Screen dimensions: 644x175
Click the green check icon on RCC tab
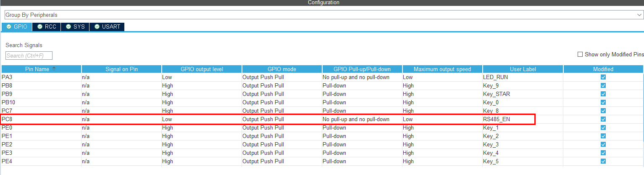(40, 27)
